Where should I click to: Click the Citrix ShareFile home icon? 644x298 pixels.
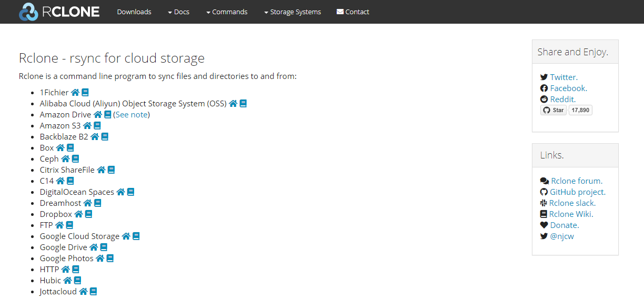click(101, 170)
